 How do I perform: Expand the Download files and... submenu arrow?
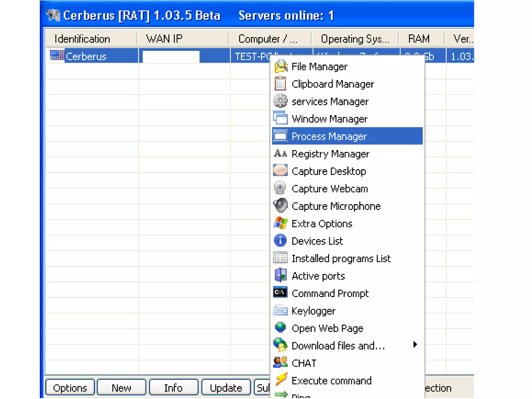[415, 345]
